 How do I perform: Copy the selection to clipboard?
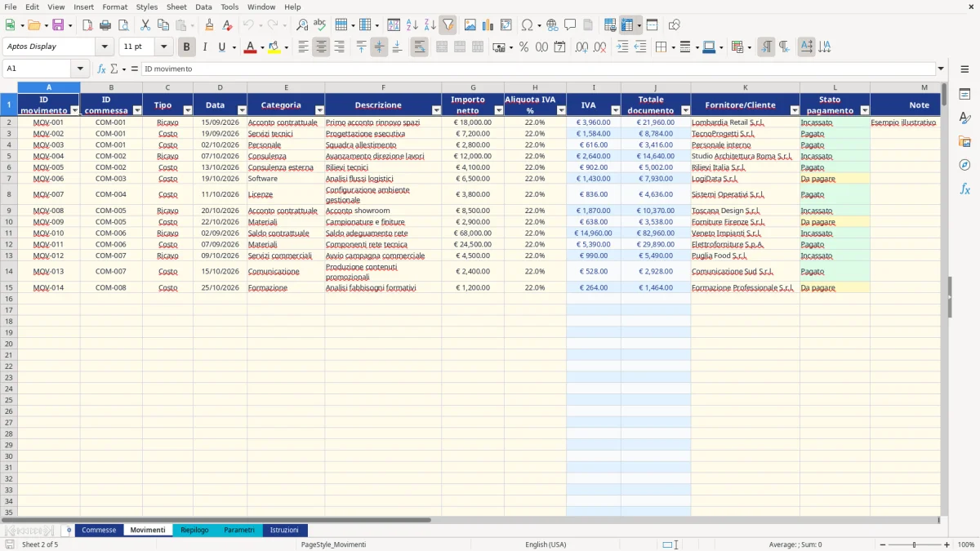click(163, 25)
